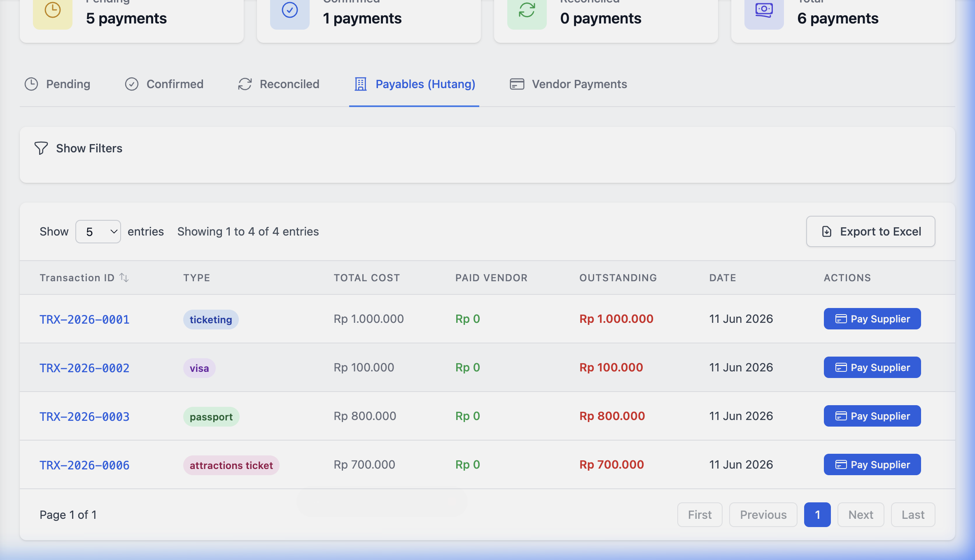Click the building icon in Payables tab
Image resolution: width=975 pixels, height=560 pixels.
point(361,84)
